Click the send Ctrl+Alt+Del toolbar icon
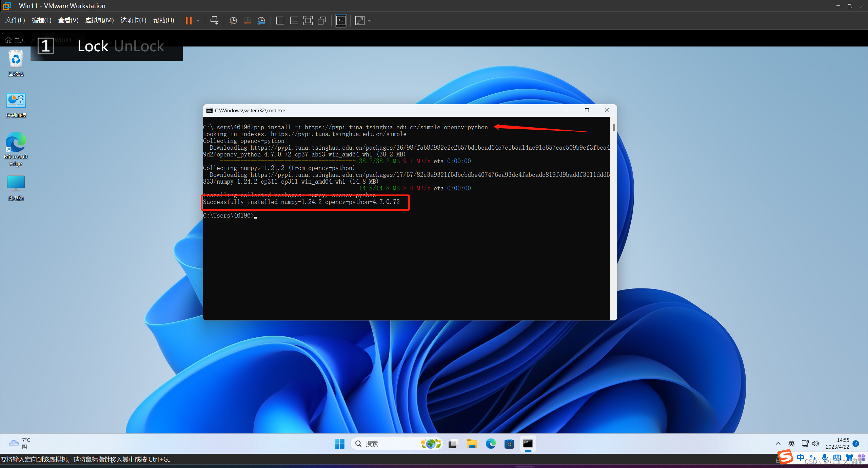 pyautogui.click(x=214, y=21)
